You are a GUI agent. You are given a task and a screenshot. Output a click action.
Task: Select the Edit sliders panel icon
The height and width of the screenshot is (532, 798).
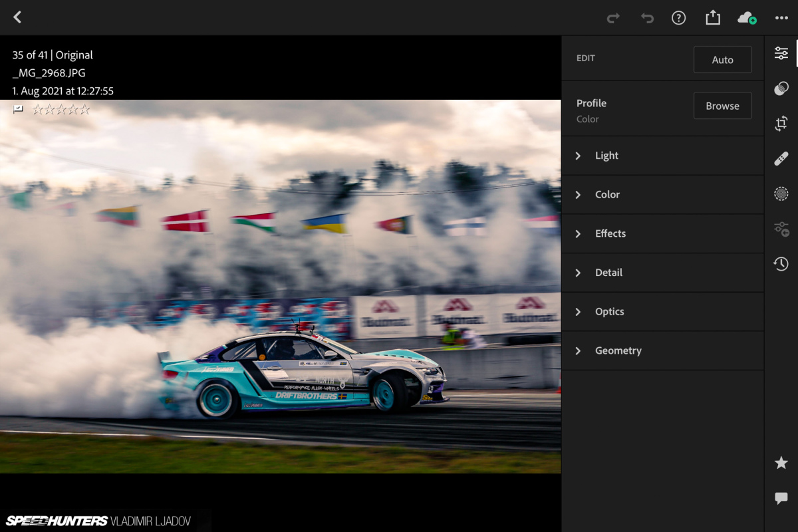pyautogui.click(x=781, y=53)
